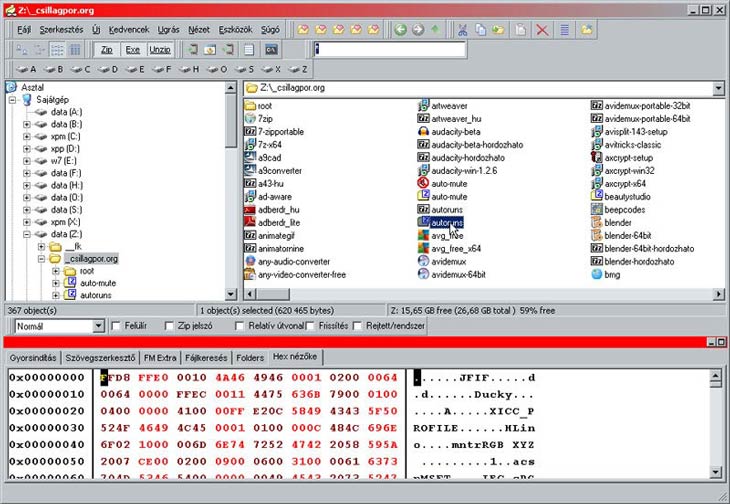Expand the __fk folder node
The height and width of the screenshot is (504, 730).
pyautogui.click(x=41, y=247)
